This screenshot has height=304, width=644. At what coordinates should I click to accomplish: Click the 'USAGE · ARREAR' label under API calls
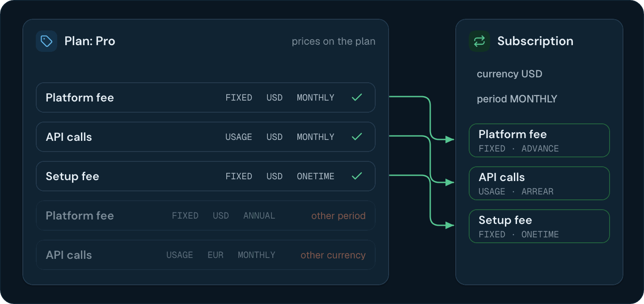[516, 191]
